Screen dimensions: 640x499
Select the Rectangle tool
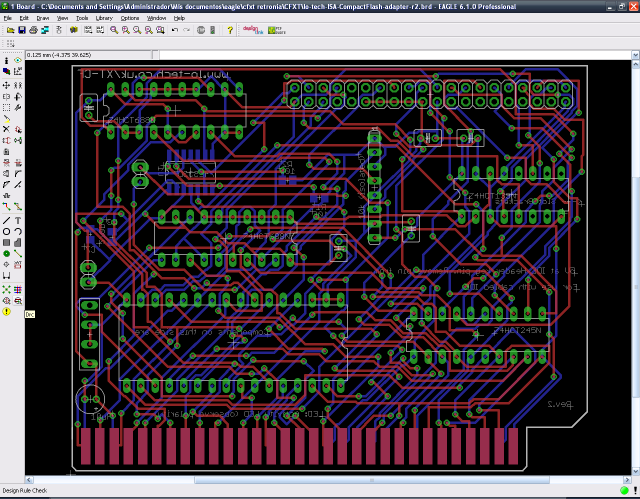[6, 243]
